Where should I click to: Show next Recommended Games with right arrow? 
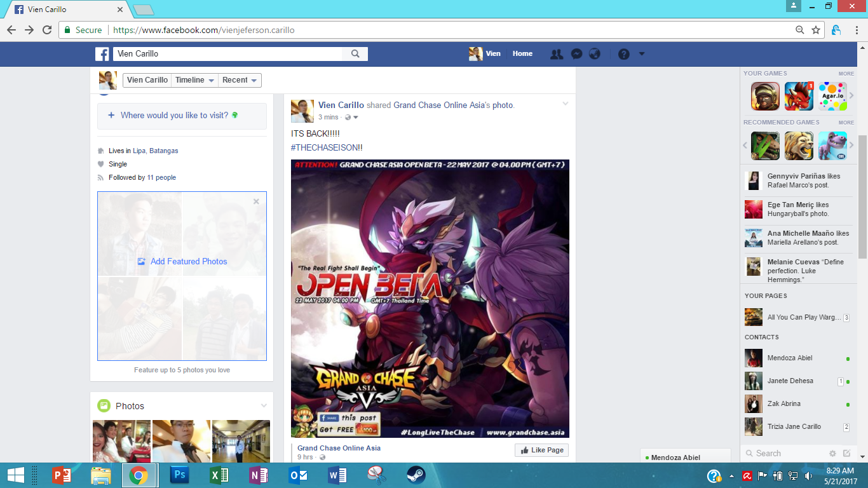coord(851,146)
